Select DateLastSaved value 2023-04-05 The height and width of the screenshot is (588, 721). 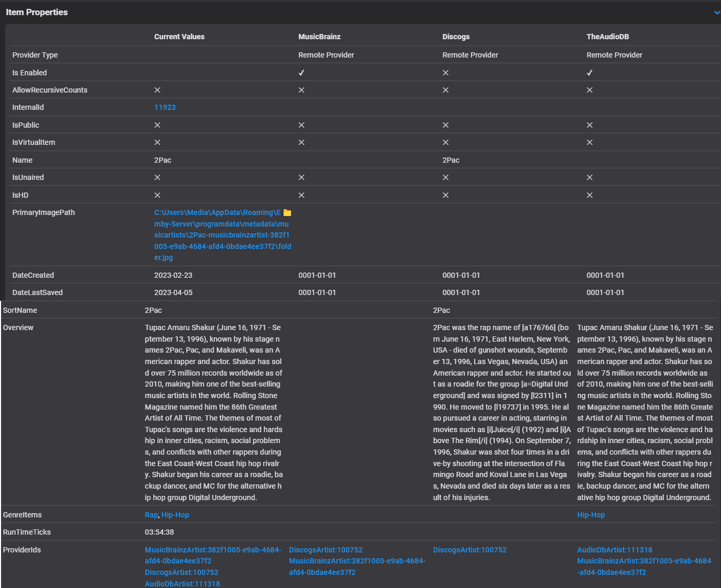[173, 292]
